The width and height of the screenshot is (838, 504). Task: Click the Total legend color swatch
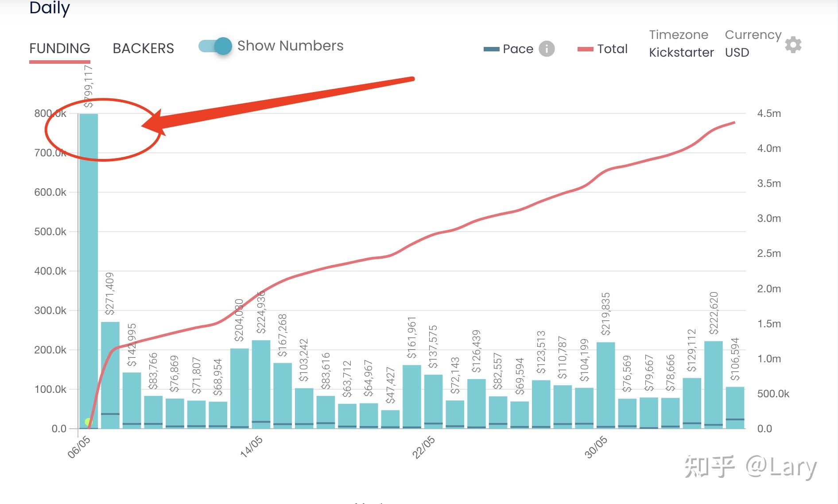[585, 49]
